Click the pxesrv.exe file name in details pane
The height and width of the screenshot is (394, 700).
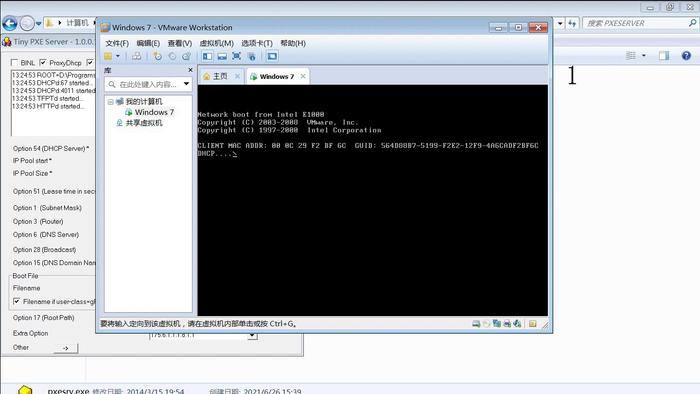pos(68,391)
